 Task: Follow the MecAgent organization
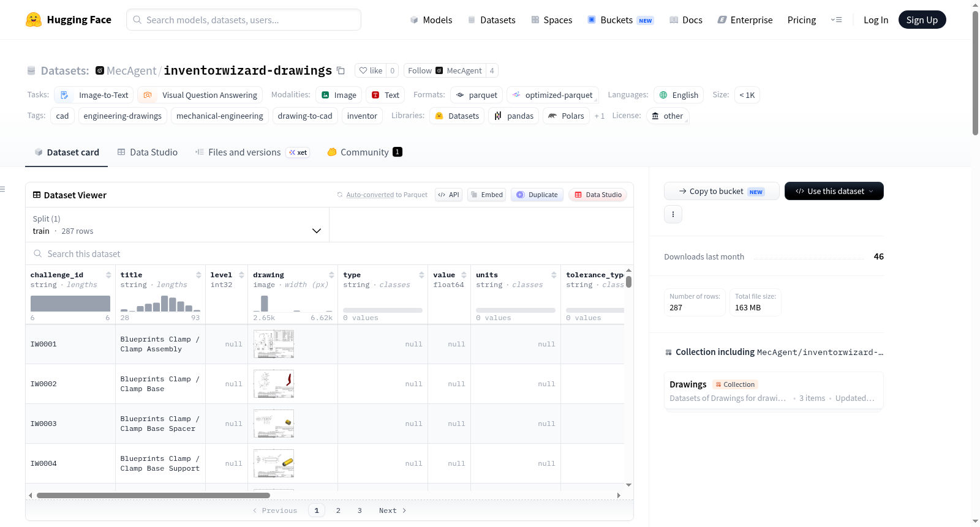click(445, 70)
